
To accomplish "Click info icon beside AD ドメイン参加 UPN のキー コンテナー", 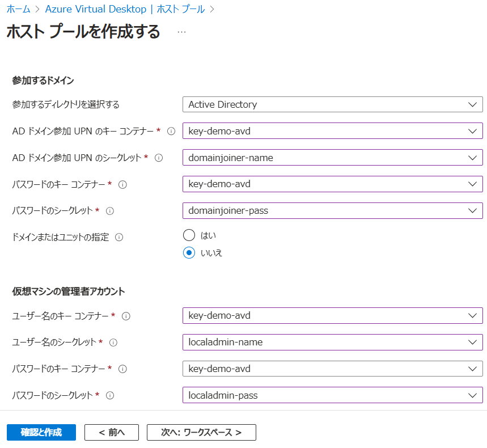I will click(x=171, y=131).
